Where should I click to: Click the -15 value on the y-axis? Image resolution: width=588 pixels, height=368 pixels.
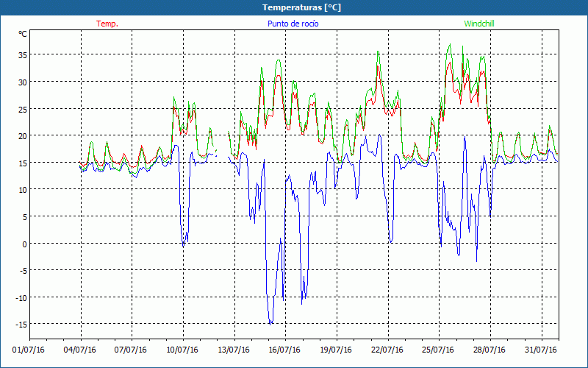[21, 325]
